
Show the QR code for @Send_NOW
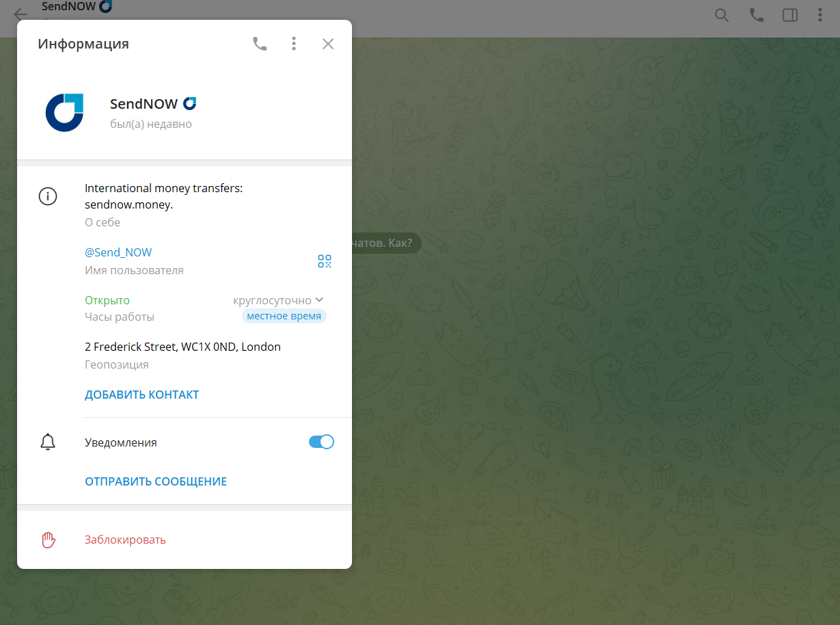pos(325,261)
